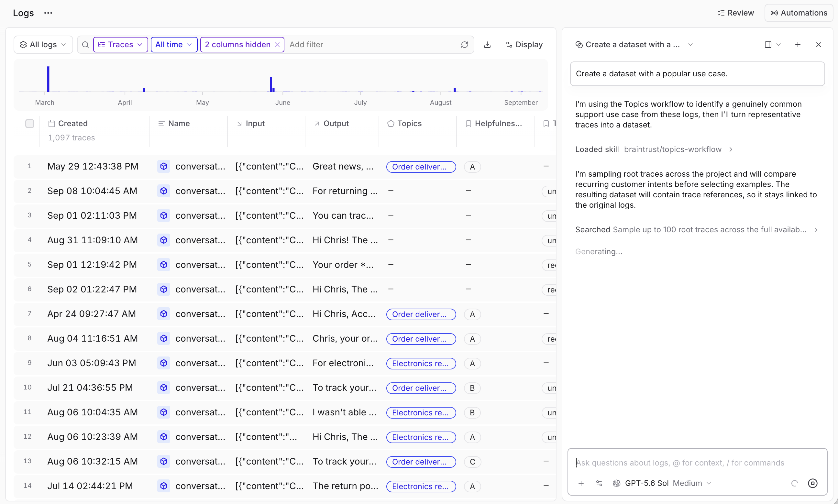Image resolution: width=838 pixels, height=504 pixels.
Task: Click the Create a dataset prompt box
Action: point(697,74)
